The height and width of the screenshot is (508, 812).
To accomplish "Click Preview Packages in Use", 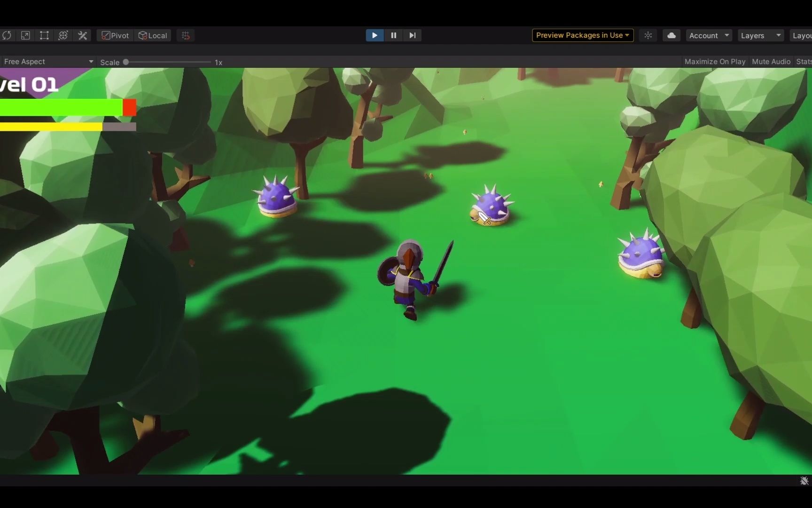I will (x=582, y=35).
